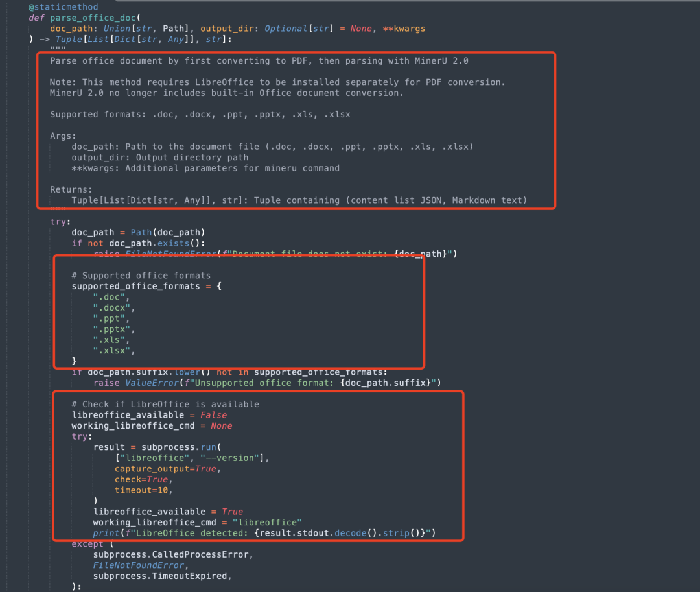
Task: Click the check=True argument
Action: (141, 479)
